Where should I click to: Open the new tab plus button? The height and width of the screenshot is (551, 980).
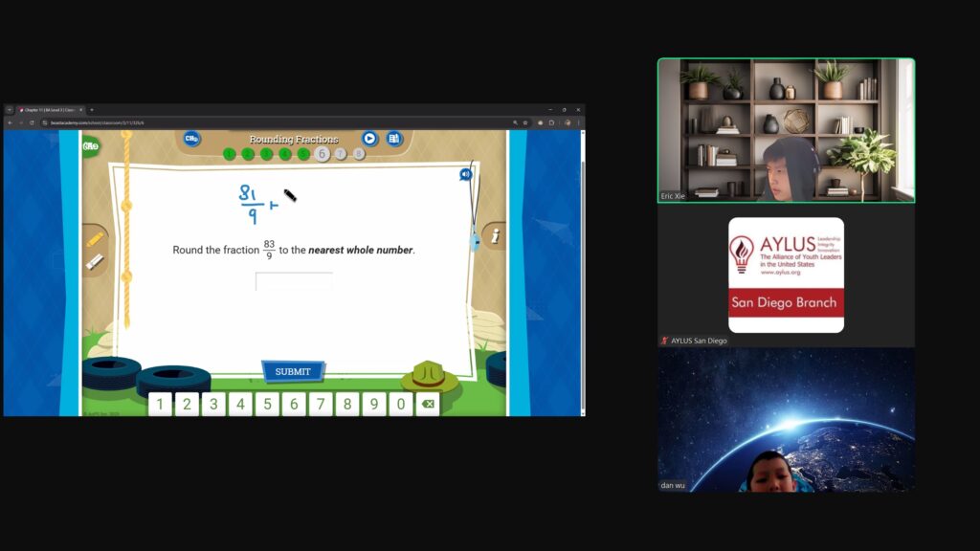click(x=92, y=110)
